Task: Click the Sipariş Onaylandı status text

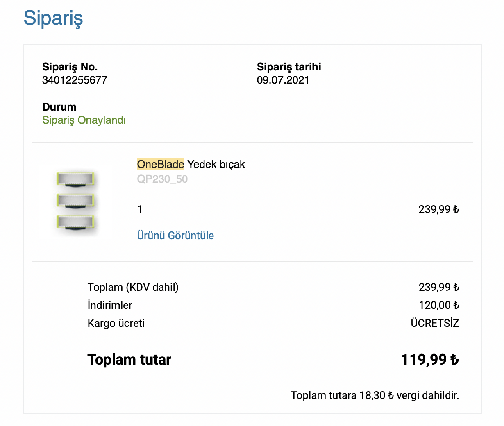Action: click(84, 120)
